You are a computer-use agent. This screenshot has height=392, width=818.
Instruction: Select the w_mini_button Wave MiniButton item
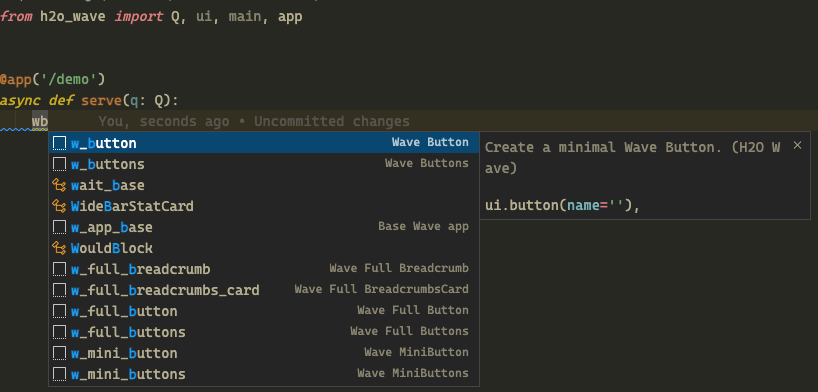tap(264, 353)
